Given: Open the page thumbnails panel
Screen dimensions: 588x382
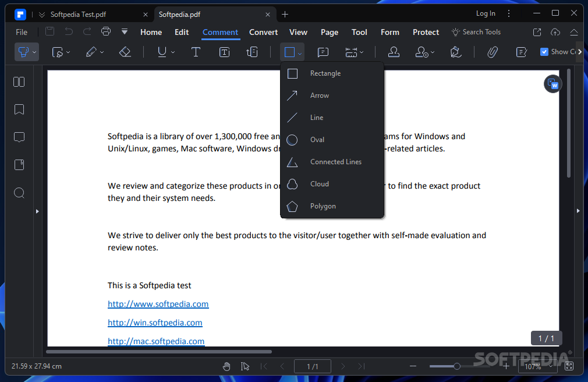Looking at the screenshot, I should click(19, 82).
